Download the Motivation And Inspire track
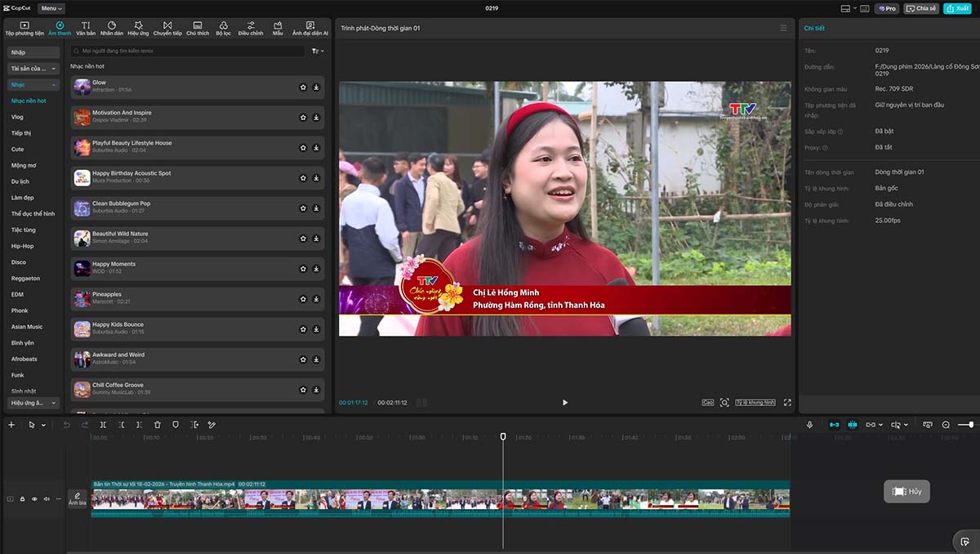This screenshot has width=980, height=554. pyautogui.click(x=316, y=117)
